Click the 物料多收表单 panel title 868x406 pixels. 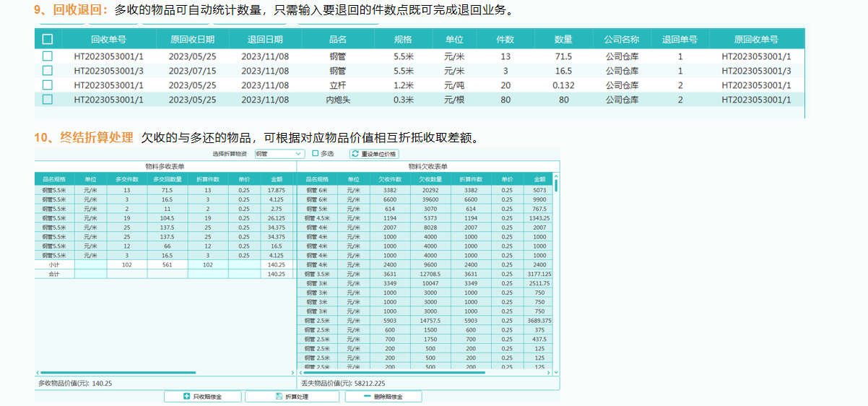pos(165,166)
